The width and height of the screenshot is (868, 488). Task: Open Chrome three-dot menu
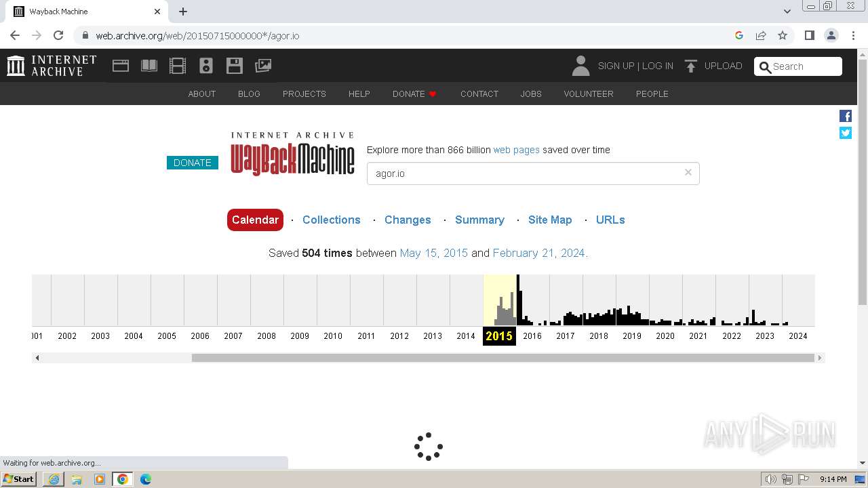(x=853, y=35)
